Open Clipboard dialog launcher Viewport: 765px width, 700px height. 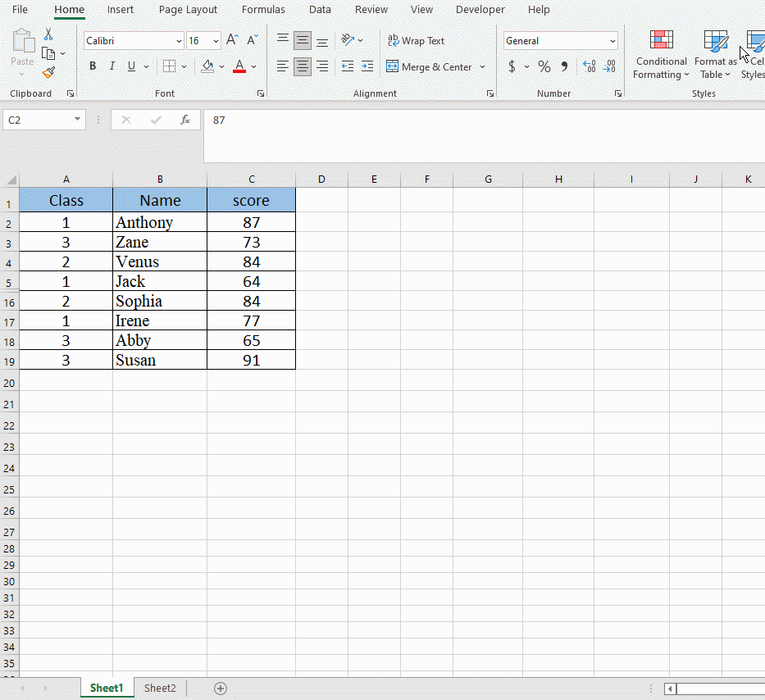(71, 93)
